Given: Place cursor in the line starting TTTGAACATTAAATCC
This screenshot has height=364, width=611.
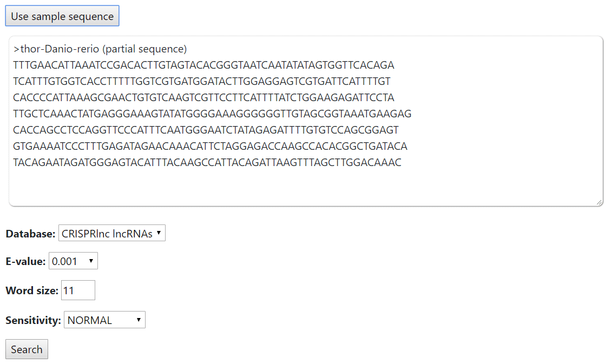Looking at the screenshot, I should [203, 65].
